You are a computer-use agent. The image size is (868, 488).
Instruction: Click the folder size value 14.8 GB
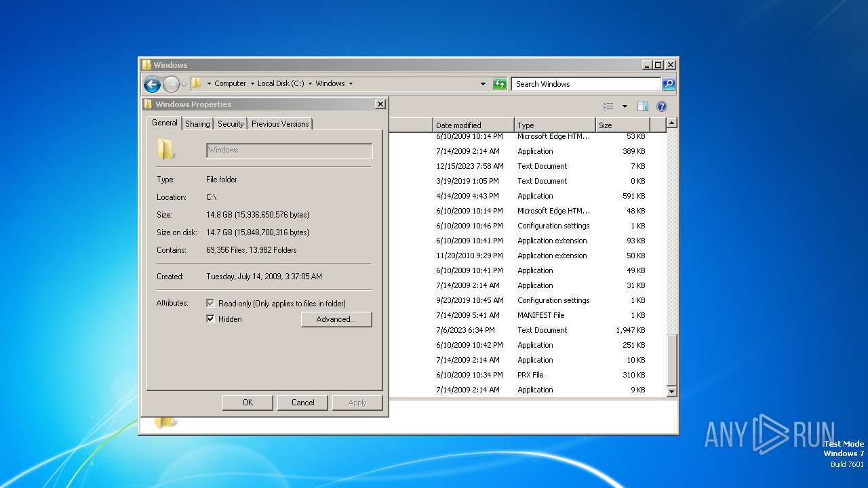point(258,215)
